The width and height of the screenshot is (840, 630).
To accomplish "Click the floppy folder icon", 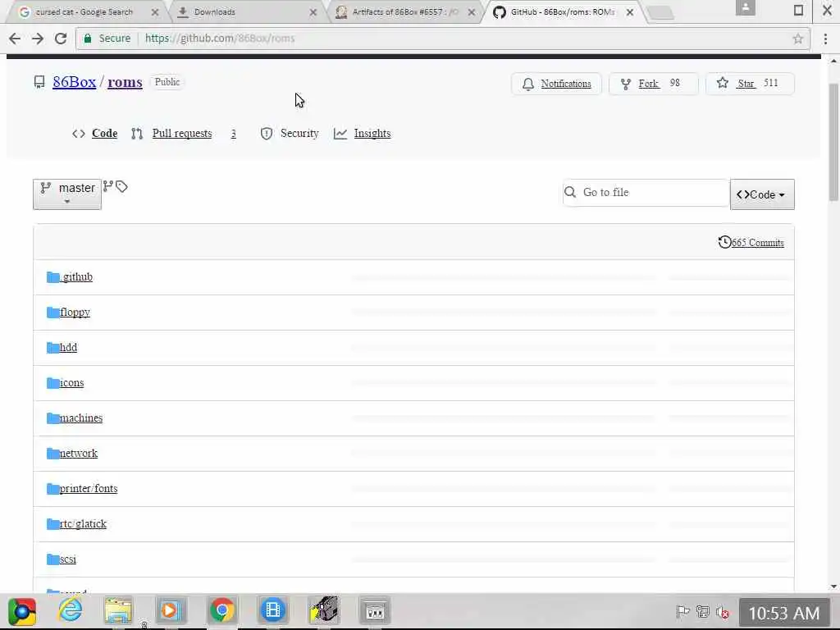I will tap(52, 313).
